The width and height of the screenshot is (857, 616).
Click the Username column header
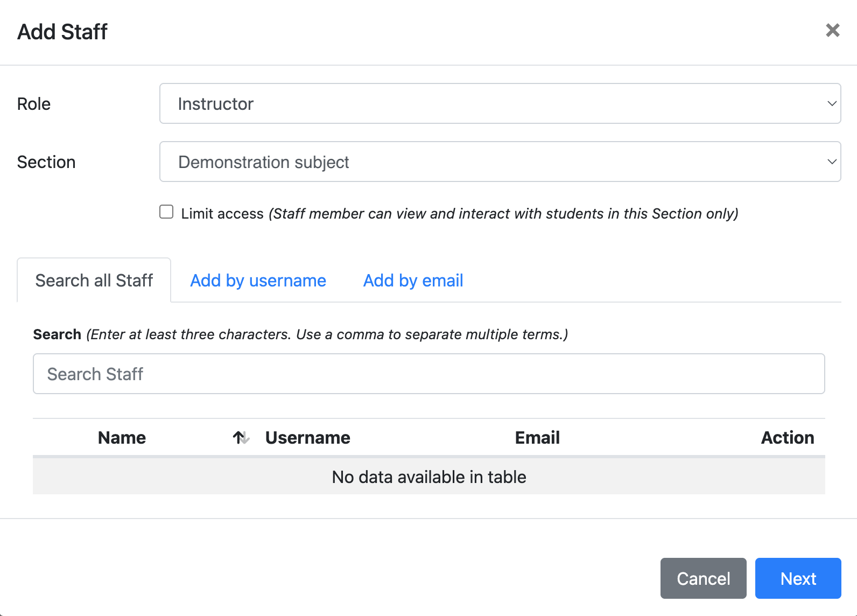(307, 437)
